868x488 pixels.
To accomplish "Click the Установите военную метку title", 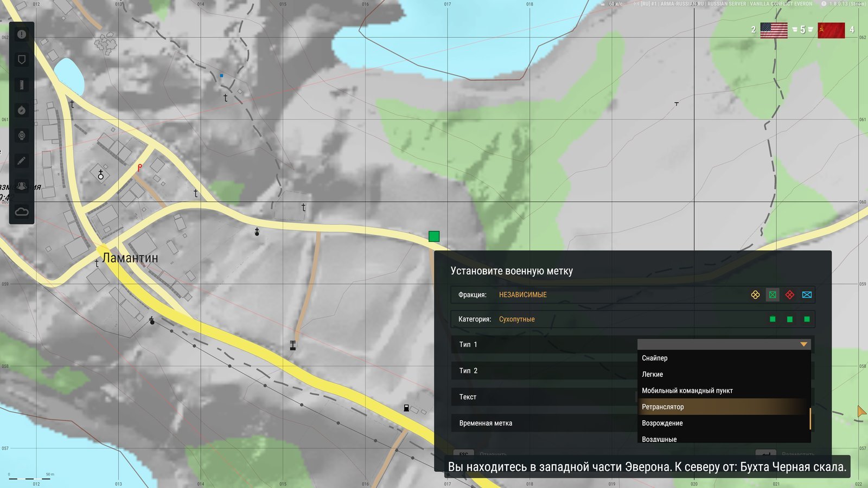I will 512,271.
